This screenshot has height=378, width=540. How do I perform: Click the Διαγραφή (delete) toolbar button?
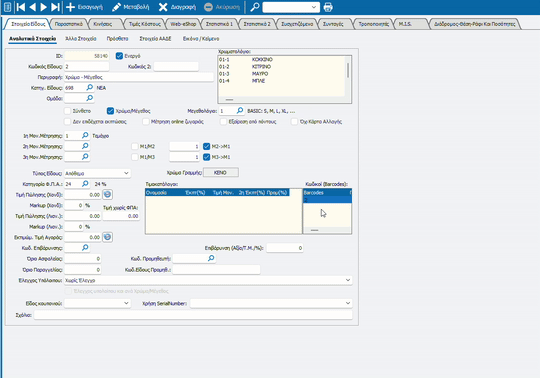(x=177, y=7)
